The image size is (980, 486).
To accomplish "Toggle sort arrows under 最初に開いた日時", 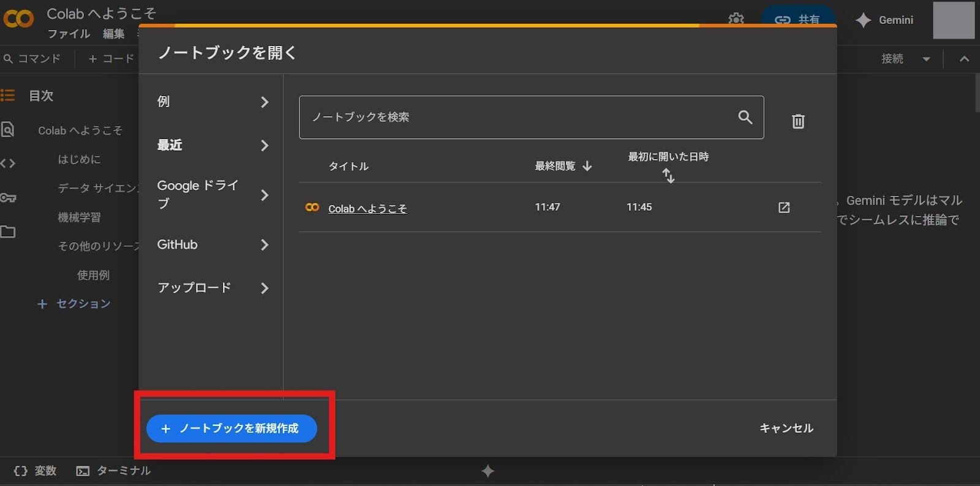I will coord(668,176).
